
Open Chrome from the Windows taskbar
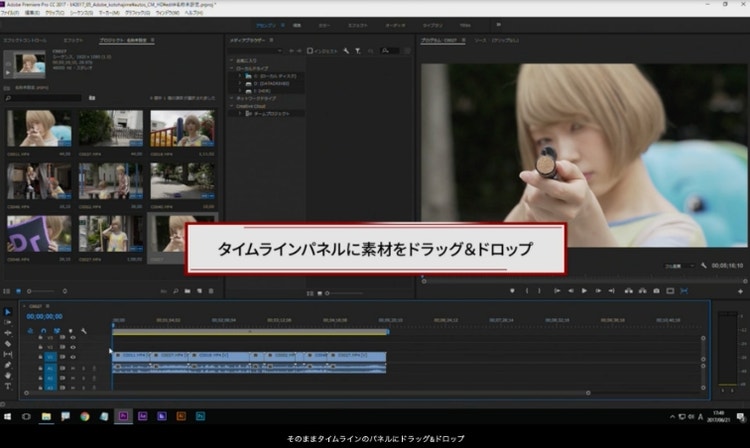point(85,415)
